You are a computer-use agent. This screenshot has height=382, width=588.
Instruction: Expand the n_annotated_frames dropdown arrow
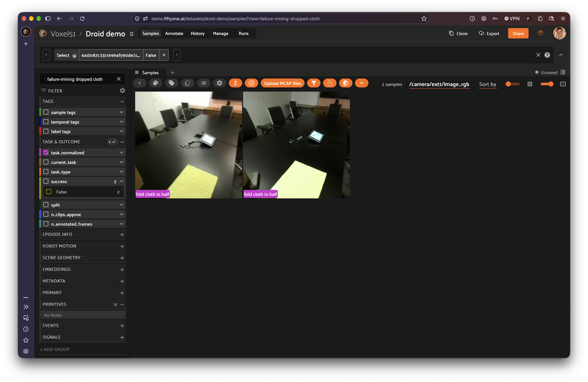point(121,224)
